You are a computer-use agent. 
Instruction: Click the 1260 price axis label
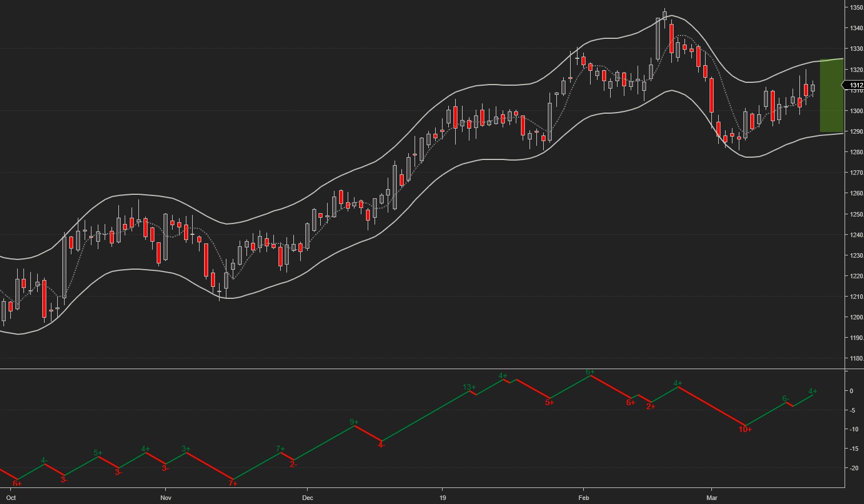pyautogui.click(x=856, y=193)
